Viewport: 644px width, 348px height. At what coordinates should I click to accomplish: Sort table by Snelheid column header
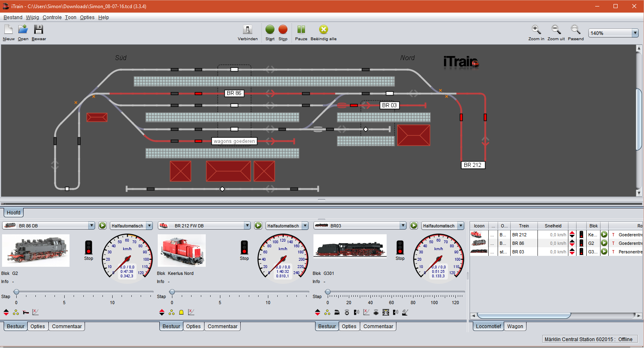click(553, 226)
